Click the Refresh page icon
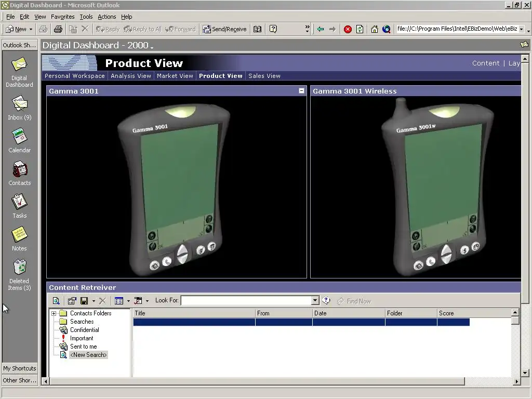532x399 pixels. tap(360, 29)
